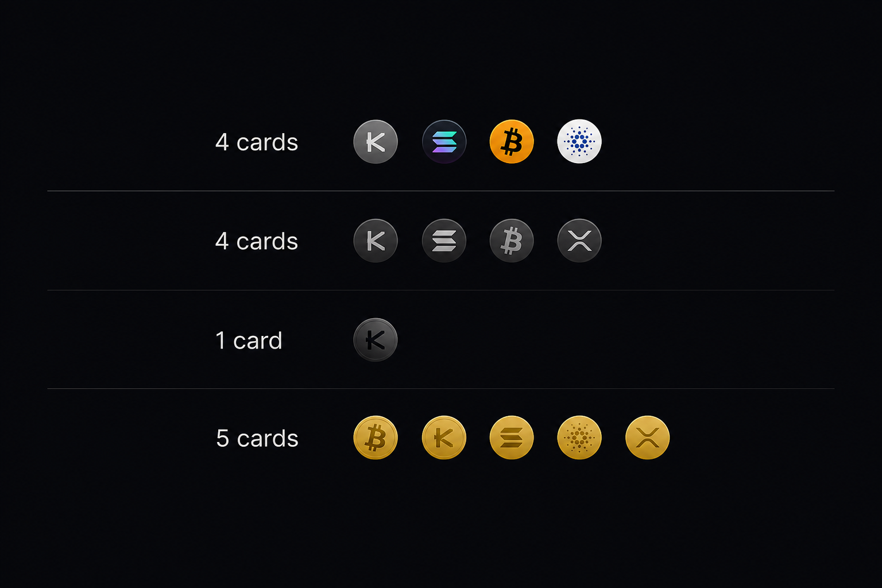Click the second "4 cards" label beside dark coins

257,241
